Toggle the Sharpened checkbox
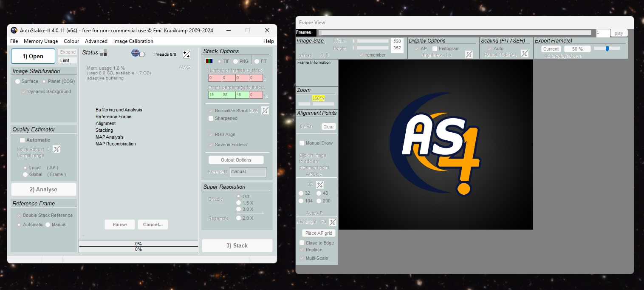 (x=211, y=118)
